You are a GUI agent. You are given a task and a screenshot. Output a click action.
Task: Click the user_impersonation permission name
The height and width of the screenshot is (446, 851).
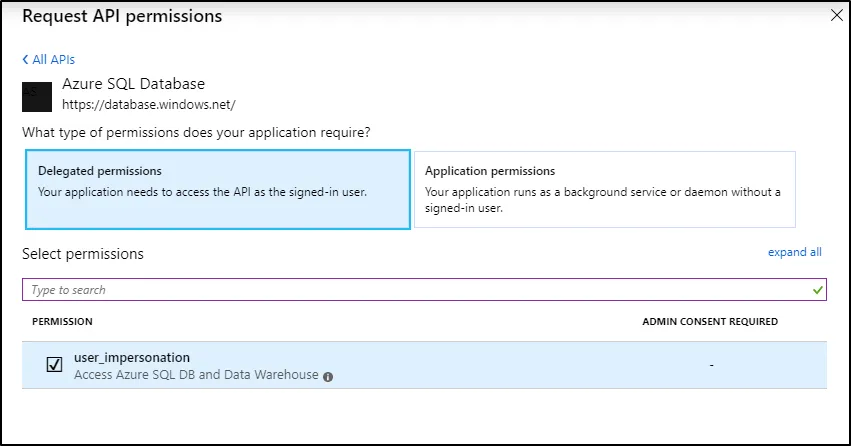click(x=132, y=357)
